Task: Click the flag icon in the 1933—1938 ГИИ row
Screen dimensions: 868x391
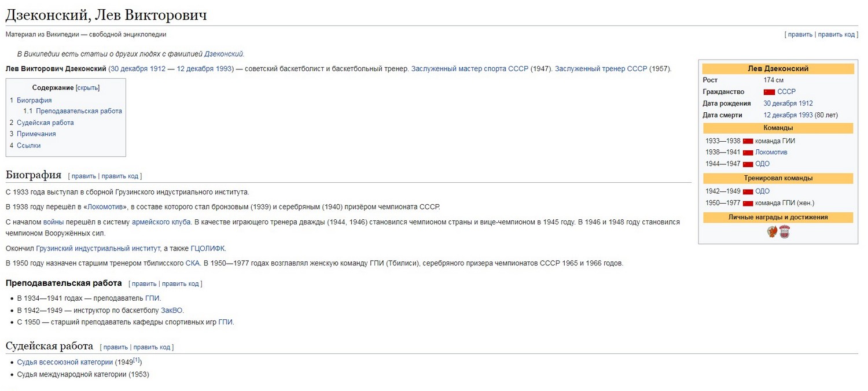Action: pos(748,141)
